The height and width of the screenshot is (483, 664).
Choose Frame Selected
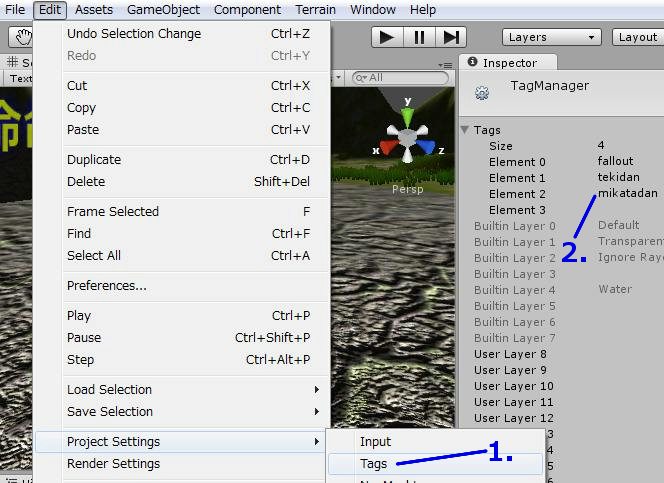point(183,211)
